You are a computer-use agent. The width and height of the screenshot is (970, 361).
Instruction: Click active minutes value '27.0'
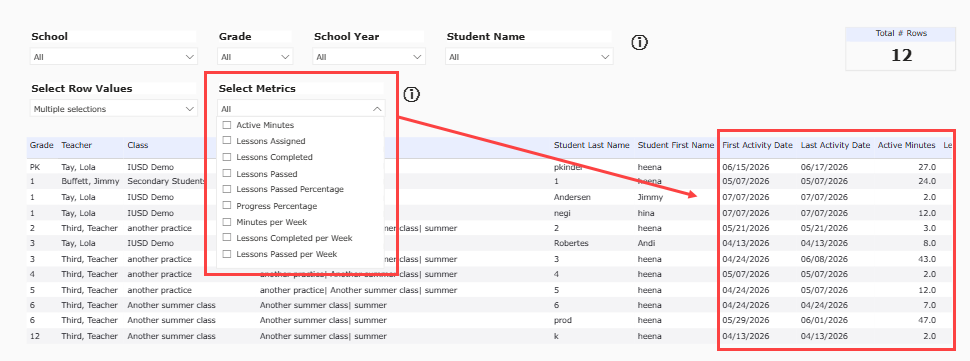coord(926,167)
